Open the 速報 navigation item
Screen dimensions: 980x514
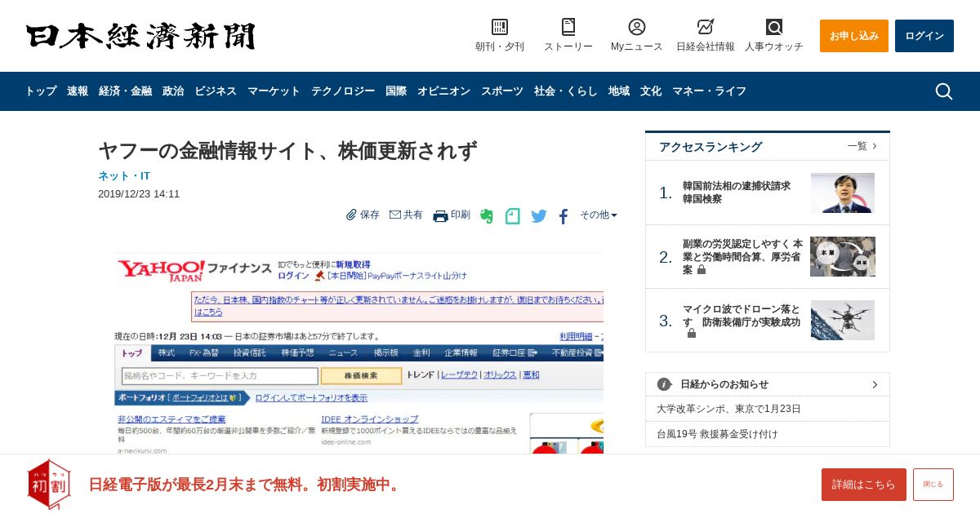click(x=78, y=91)
